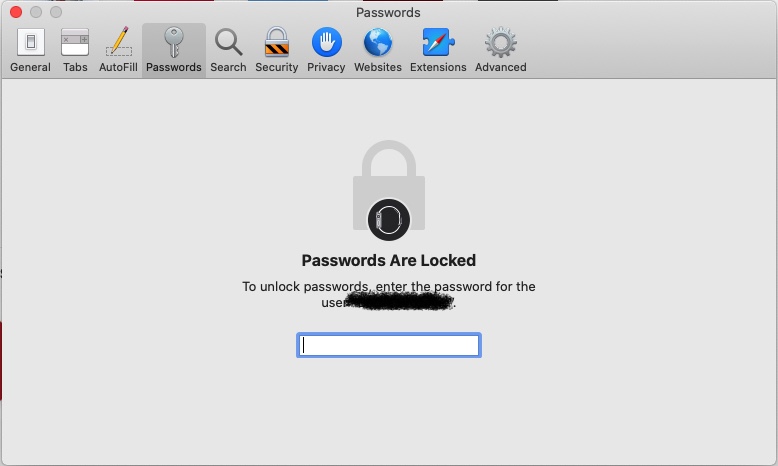The width and height of the screenshot is (778, 466).
Task: Click the "Passwords Are Locked" heading
Action: tap(388, 260)
